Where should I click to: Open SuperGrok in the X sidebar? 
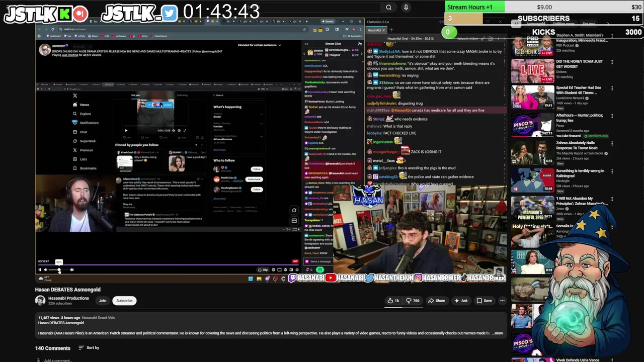84,141
